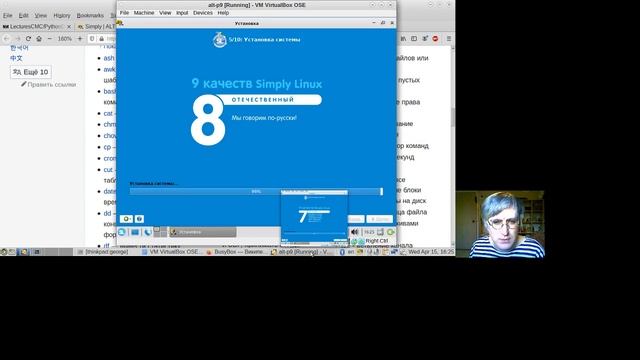Click Firefox back arrow
The image size is (640, 360).
[7, 39]
